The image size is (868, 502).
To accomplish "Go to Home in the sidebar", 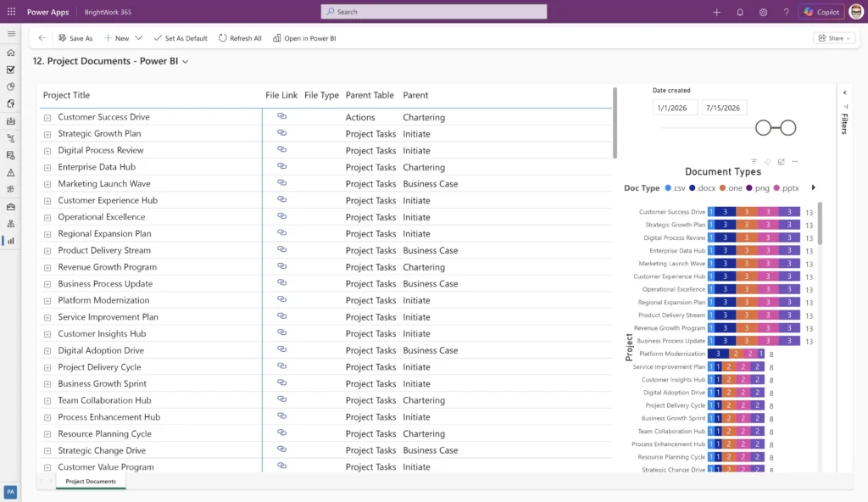I will pyautogui.click(x=10, y=53).
